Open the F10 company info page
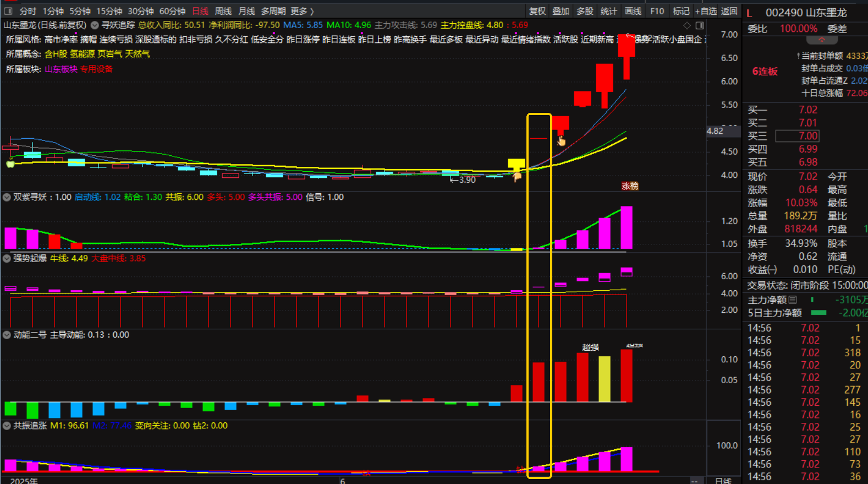Screen dimensions: 868x484 tap(657, 11)
